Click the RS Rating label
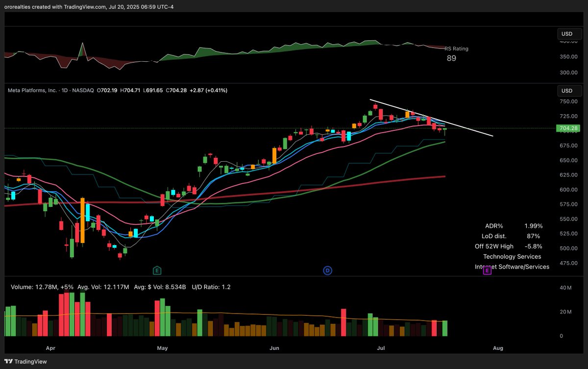 point(456,49)
